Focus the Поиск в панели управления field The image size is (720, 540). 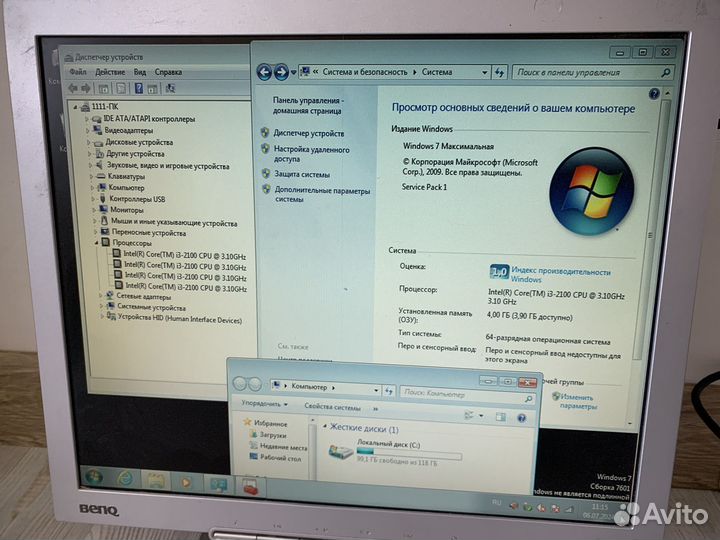593,73
